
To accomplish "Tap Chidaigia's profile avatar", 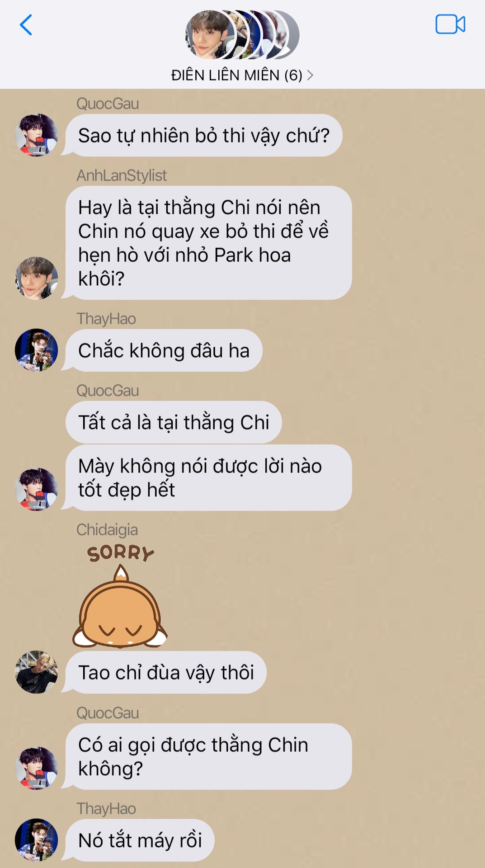I will tap(37, 672).
